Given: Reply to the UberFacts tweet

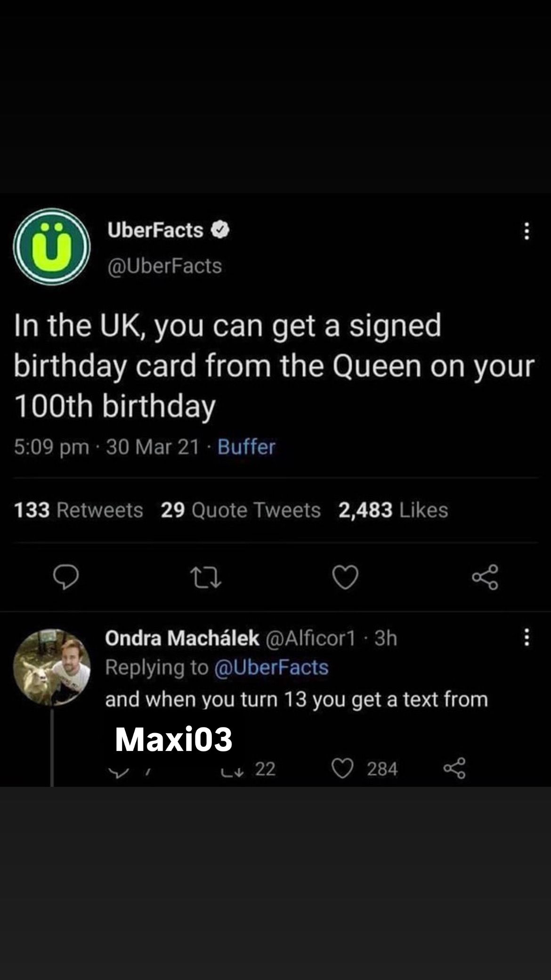Looking at the screenshot, I should pyautogui.click(x=65, y=577).
